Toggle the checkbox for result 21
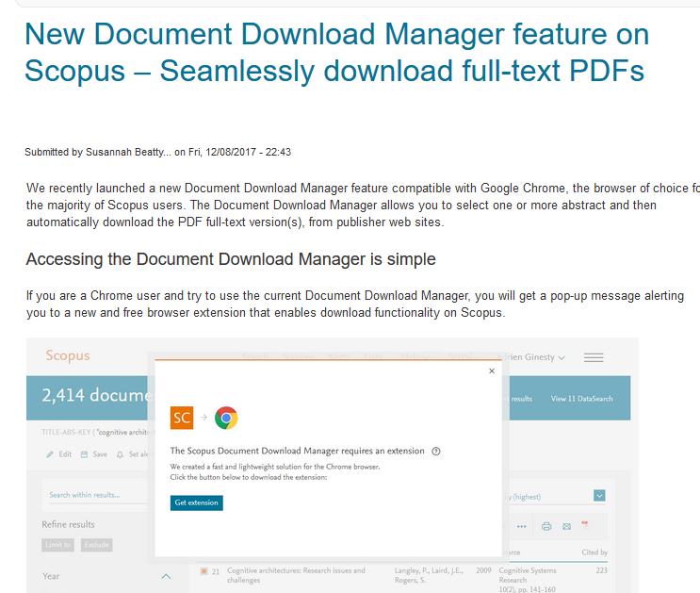700x593 pixels. (204, 571)
